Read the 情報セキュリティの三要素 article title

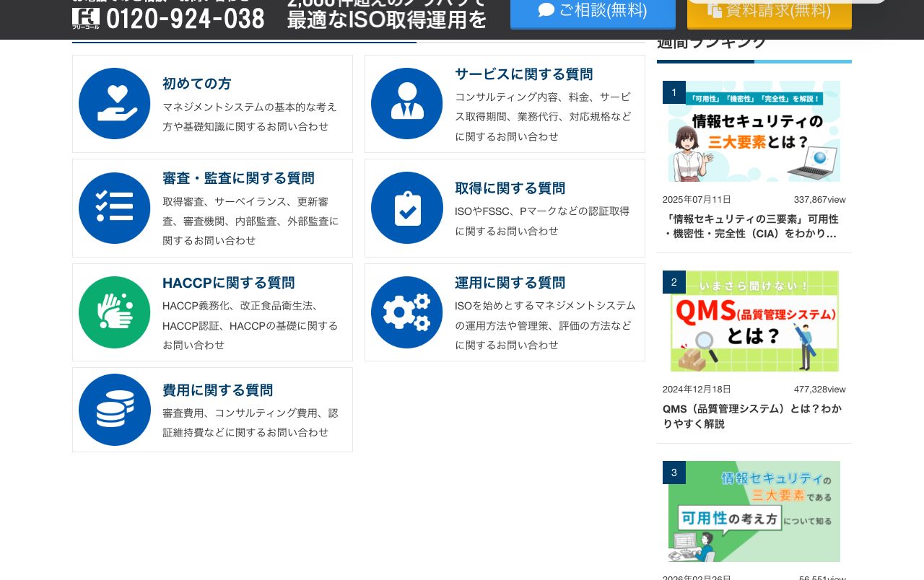click(x=751, y=227)
